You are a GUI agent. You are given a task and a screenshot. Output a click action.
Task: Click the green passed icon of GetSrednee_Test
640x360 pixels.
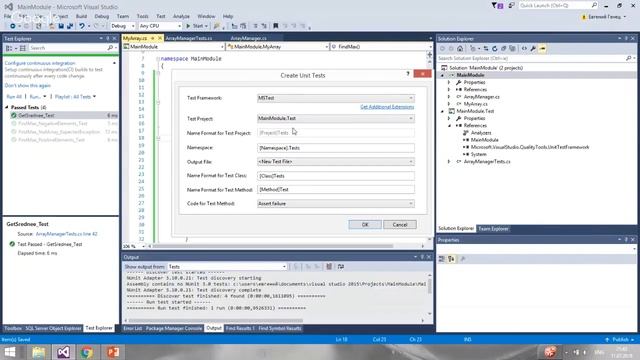pos(13,116)
